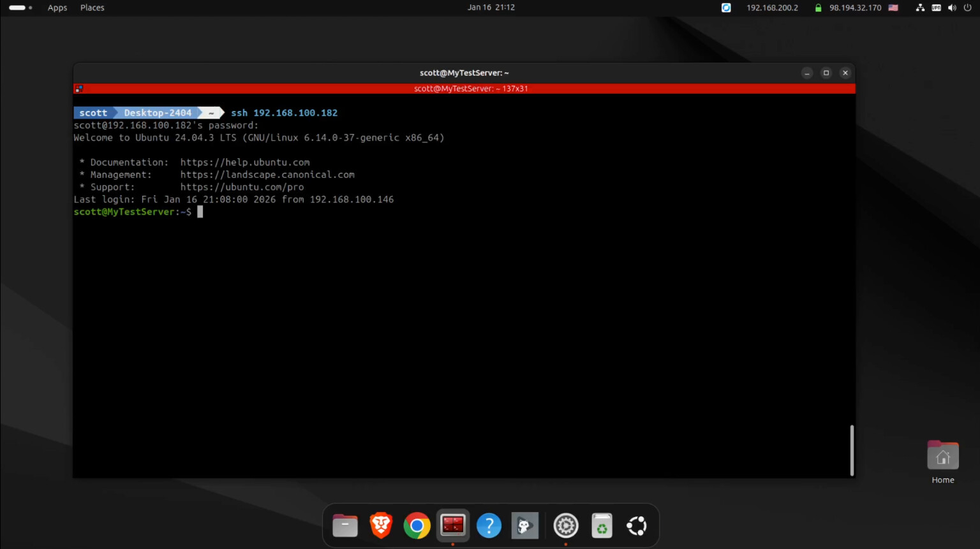Click the date and time clock
The image size is (980, 549).
491,8
